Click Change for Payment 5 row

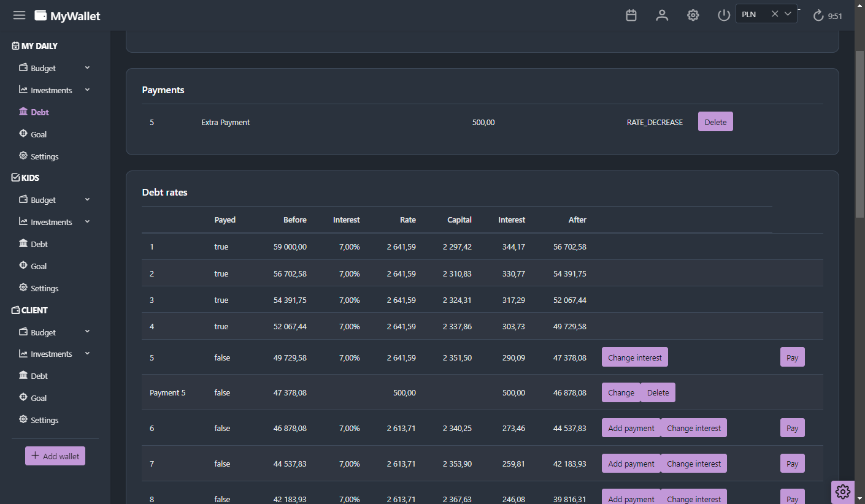pos(621,392)
